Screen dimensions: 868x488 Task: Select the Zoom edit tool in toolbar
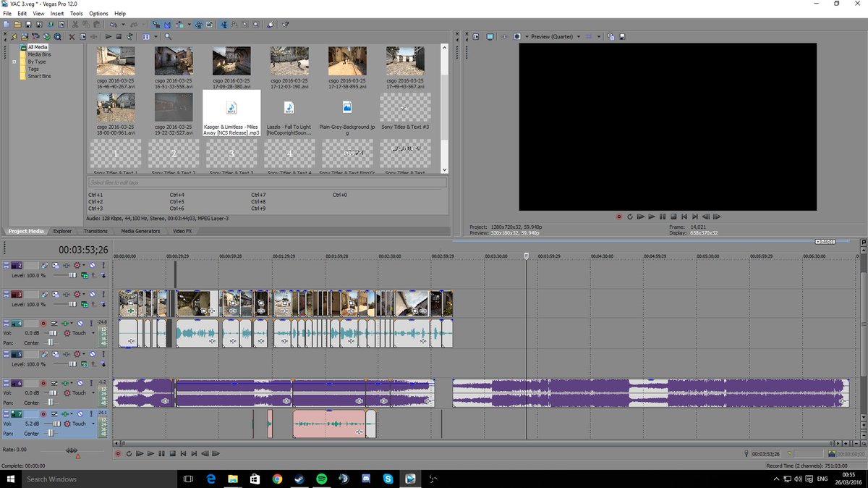[x=255, y=24]
